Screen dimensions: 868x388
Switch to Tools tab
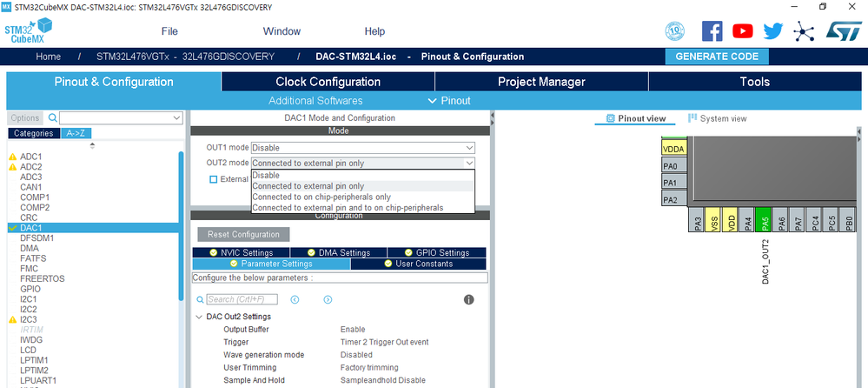[x=755, y=82]
